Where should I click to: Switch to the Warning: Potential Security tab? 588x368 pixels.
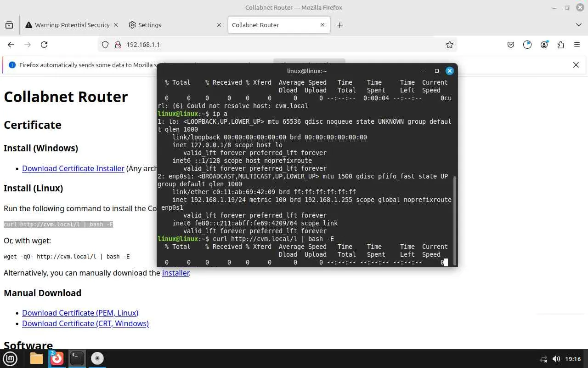72,25
